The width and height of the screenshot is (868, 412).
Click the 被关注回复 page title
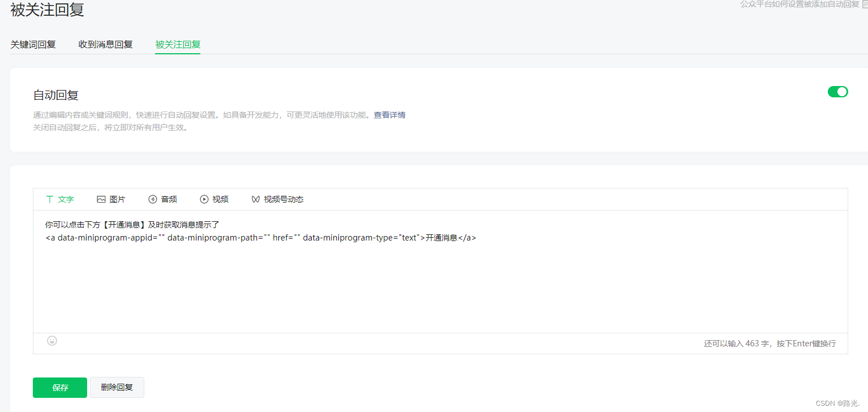click(47, 9)
